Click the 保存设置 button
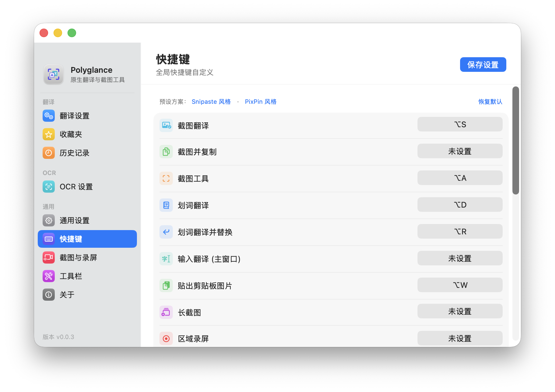The image size is (555, 392). point(483,65)
